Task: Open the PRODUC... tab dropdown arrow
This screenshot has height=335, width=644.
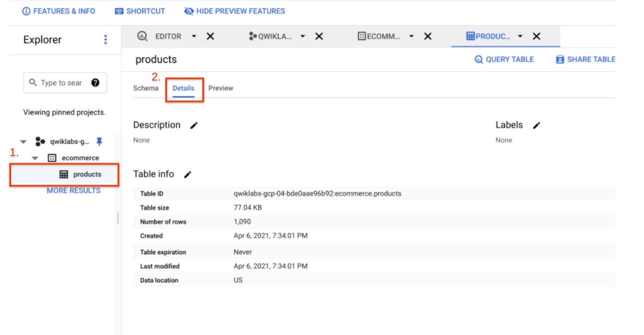Action: coord(520,36)
